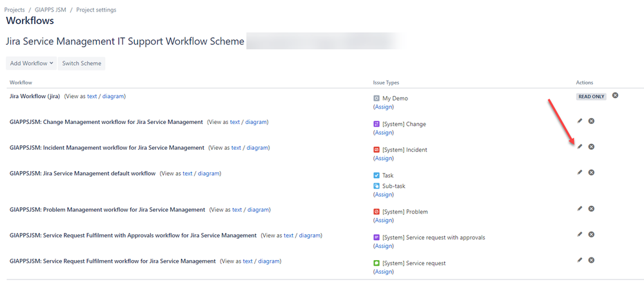Edit the Incident Management workflow pencil icon
Image resolution: width=644 pixels, height=282 pixels.
tap(580, 146)
